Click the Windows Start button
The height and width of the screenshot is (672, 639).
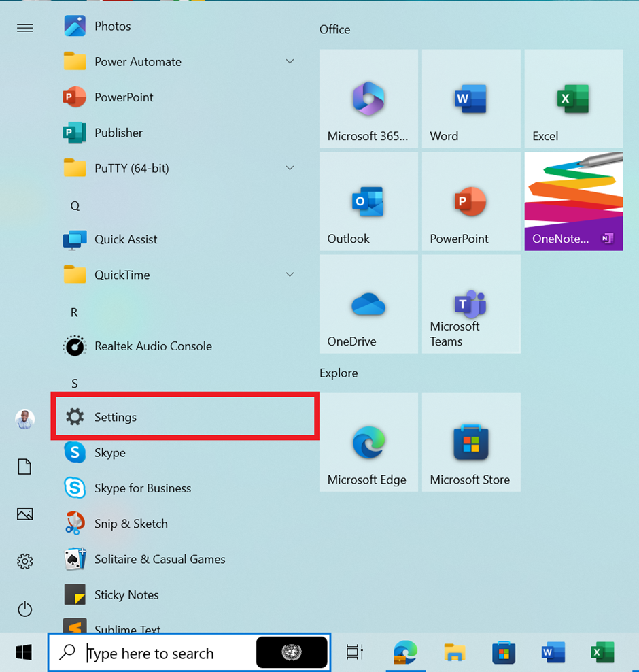point(24,653)
